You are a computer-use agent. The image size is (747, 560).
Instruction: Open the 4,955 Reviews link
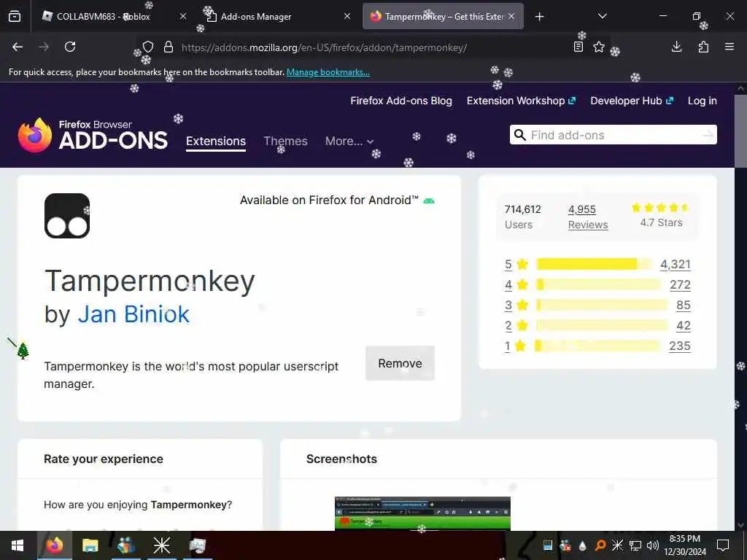click(x=588, y=217)
